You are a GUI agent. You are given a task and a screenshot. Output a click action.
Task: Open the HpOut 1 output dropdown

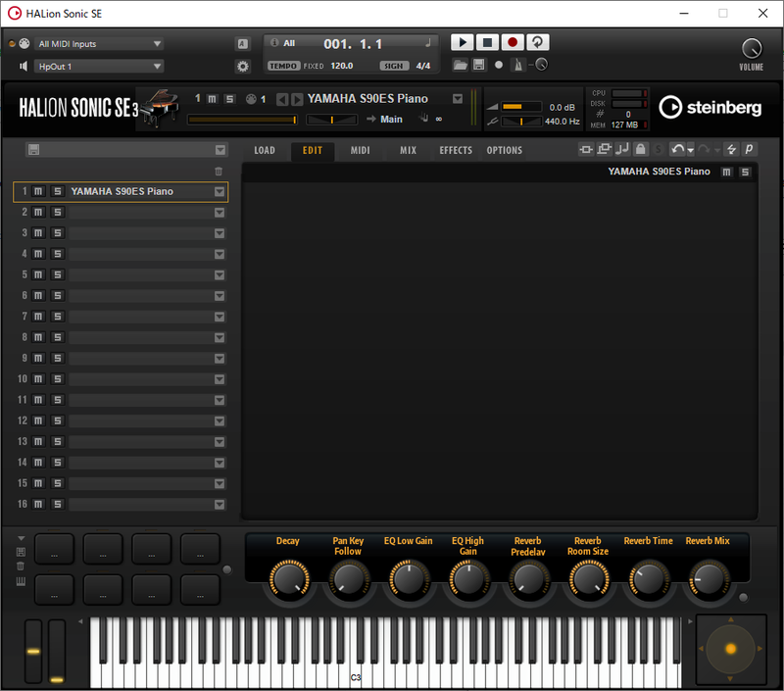(x=99, y=66)
